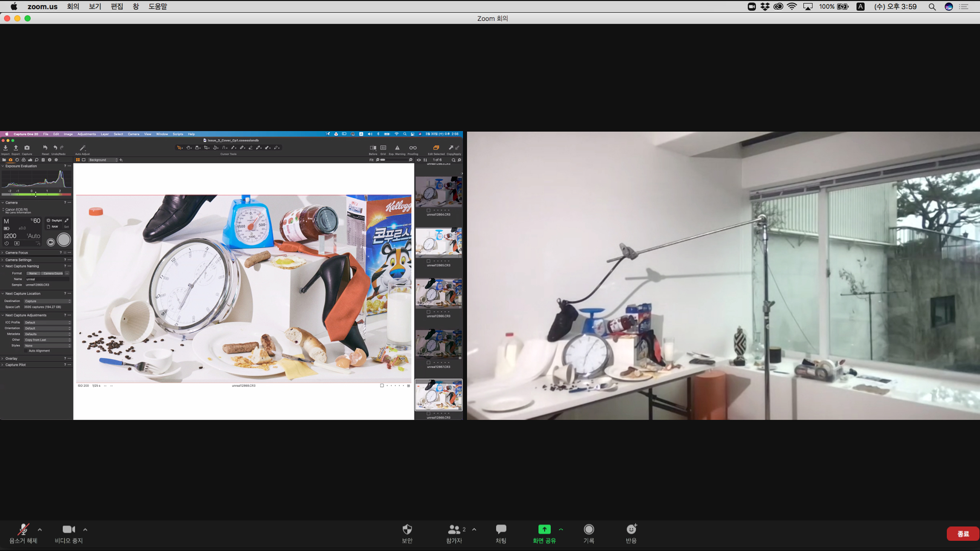Image resolution: width=980 pixels, height=551 pixels.
Task: End the meeting with red 종료 button
Action: pyautogui.click(x=962, y=533)
